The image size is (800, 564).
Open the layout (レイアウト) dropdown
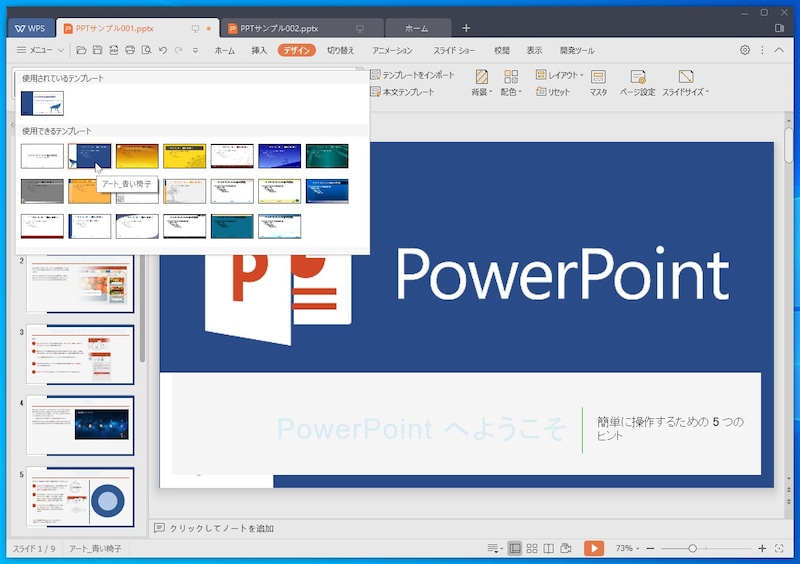(555, 75)
